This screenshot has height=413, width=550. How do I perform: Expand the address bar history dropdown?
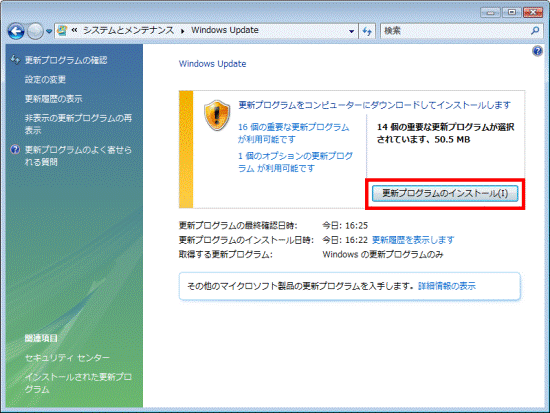[351, 31]
